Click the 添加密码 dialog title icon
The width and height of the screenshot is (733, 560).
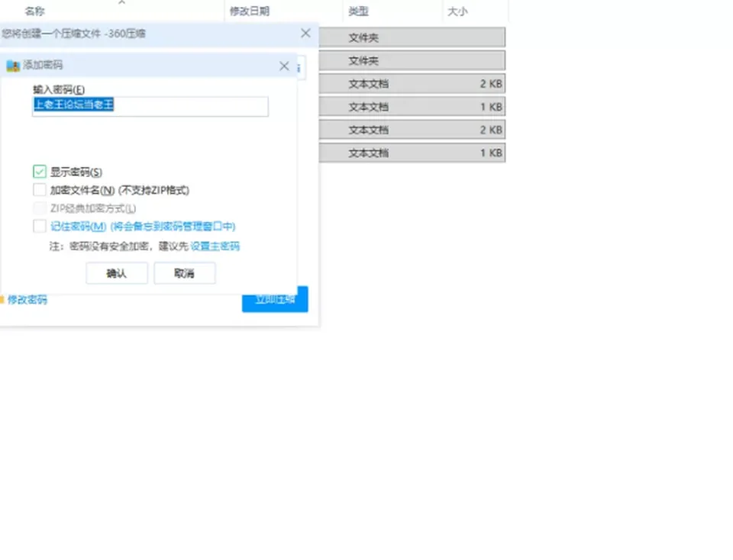point(13,66)
